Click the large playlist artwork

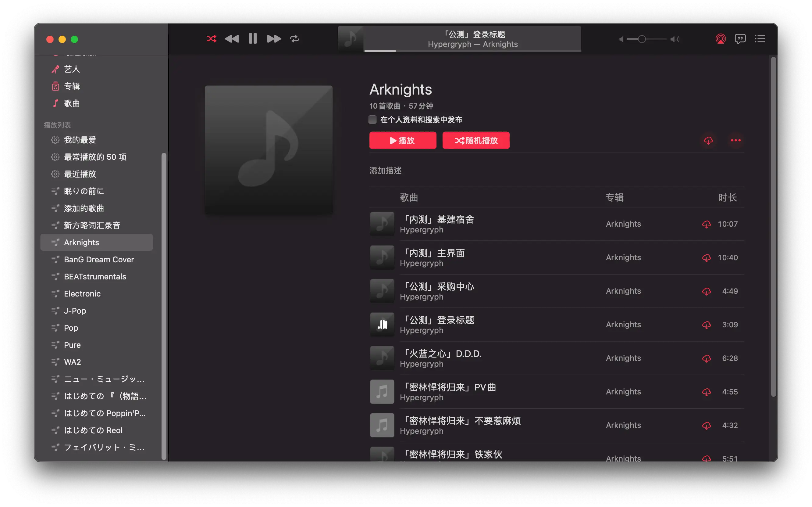coord(269,149)
